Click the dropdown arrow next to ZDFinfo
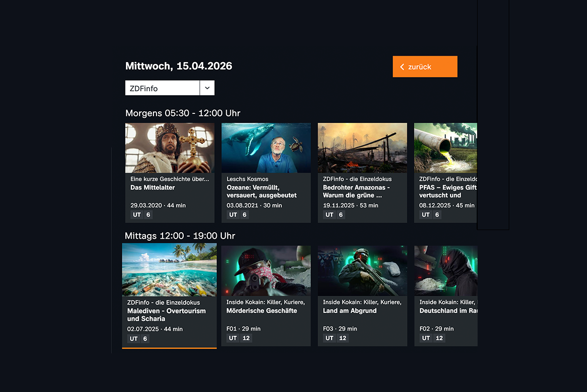Viewport: 587px width, 392px height. [207, 88]
